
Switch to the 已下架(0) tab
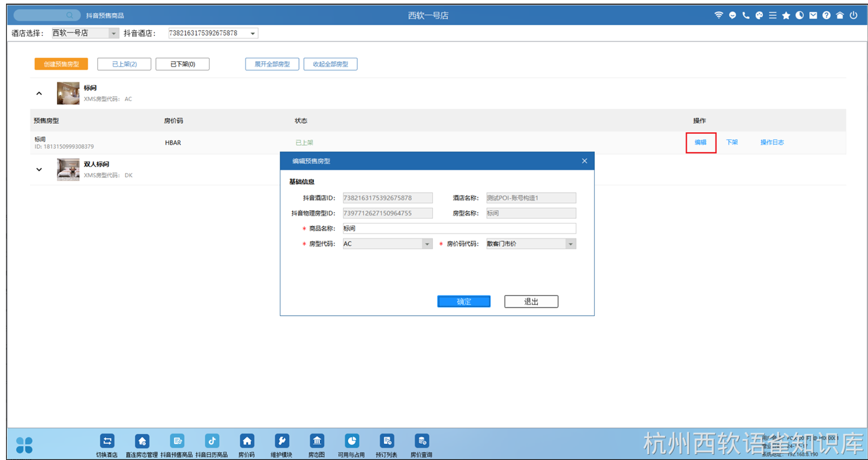[182, 64]
